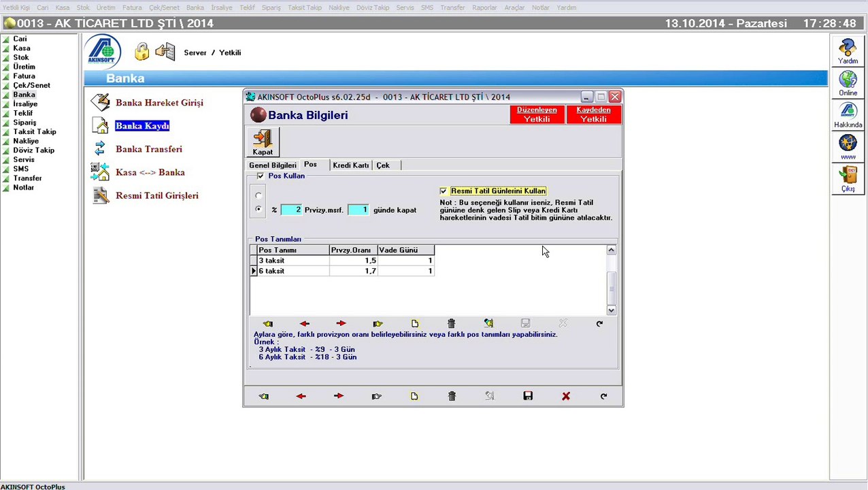This screenshot has height=490, width=868.
Task: Click the user-switch icon beside the padlock
Action: (165, 52)
